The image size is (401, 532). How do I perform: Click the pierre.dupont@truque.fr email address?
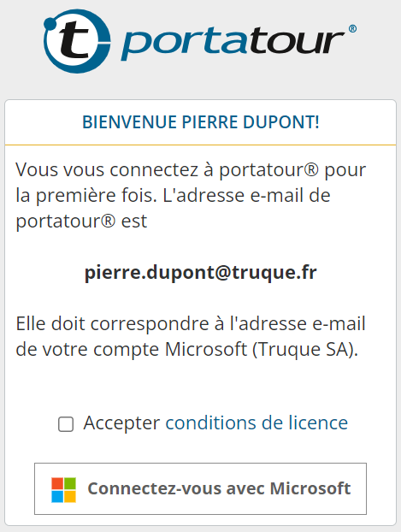point(200,273)
